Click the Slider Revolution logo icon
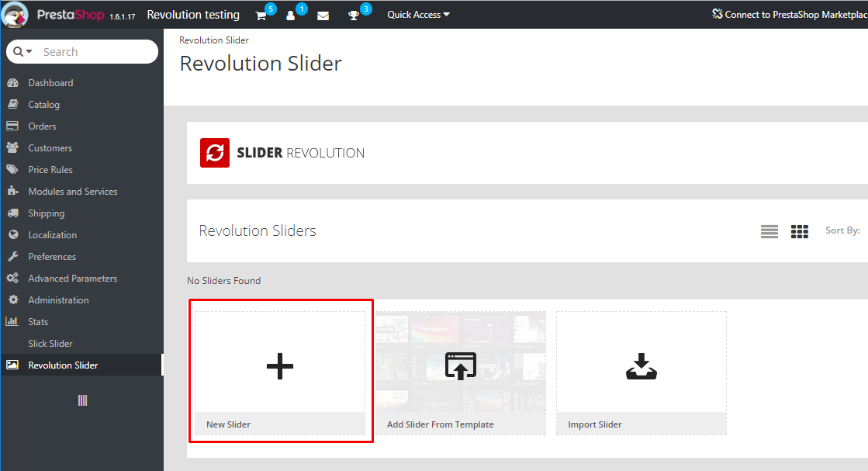Image resolution: width=868 pixels, height=471 pixels. click(214, 152)
